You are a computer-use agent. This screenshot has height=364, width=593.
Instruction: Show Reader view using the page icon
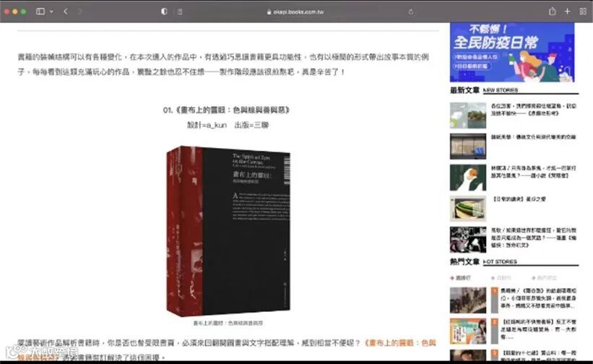click(x=180, y=12)
